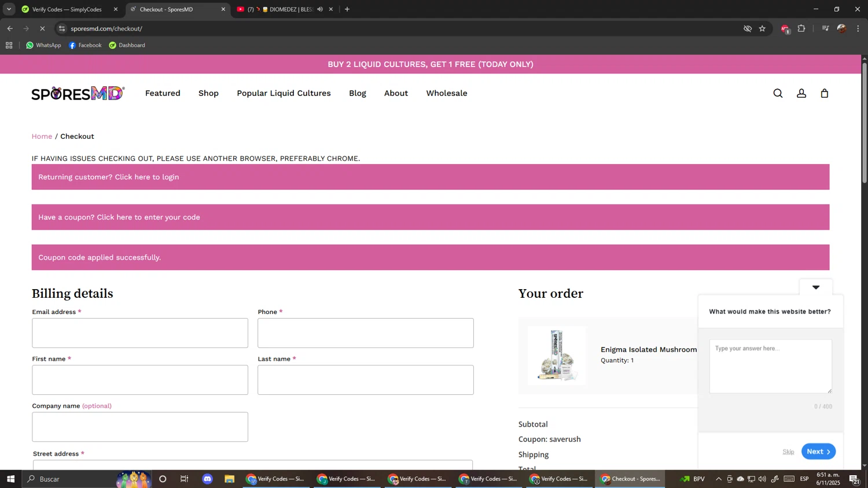This screenshot has width=868, height=488.
Task: Open the Blog page
Action: pos(358,93)
